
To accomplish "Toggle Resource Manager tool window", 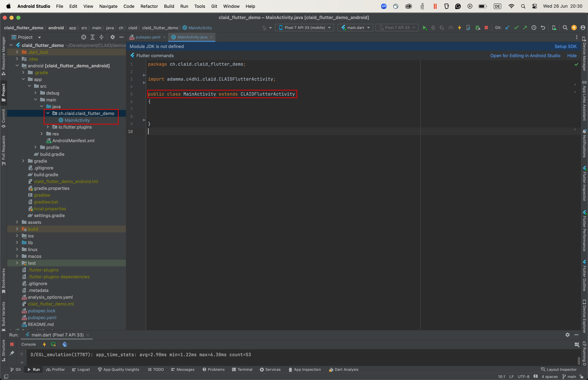I will tap(3, 56).
